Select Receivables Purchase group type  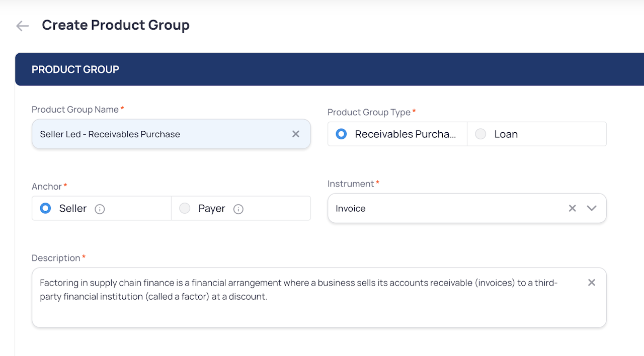click(x=342, y=134)
